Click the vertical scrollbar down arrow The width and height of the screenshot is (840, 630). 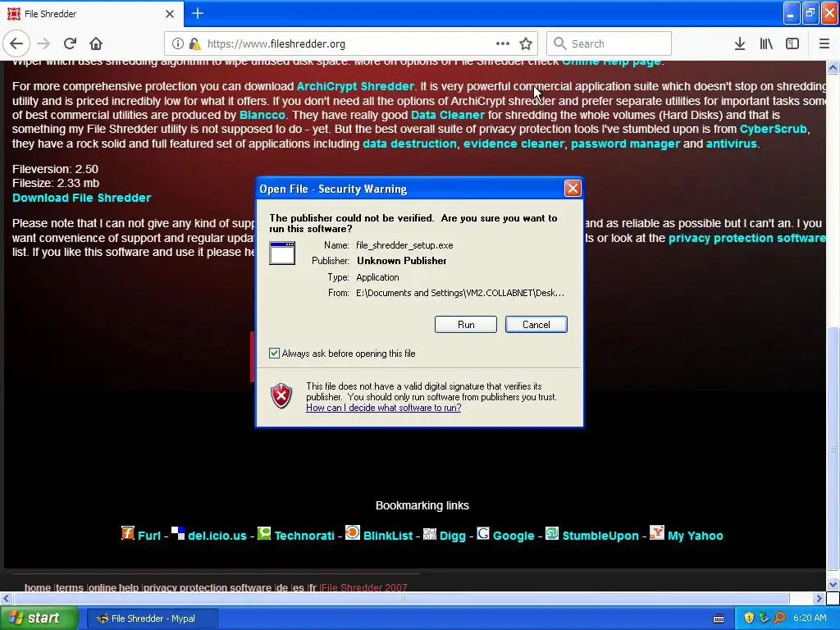(x=833, y=584)
